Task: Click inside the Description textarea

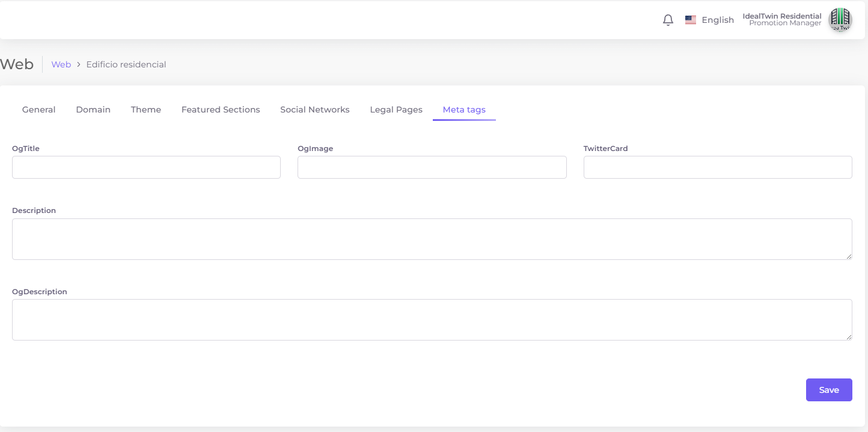Action: pos(432,239)
